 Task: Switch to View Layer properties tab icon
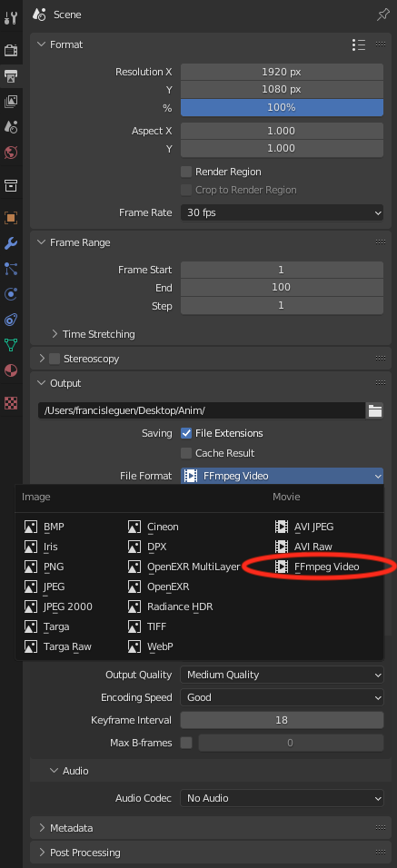pos(11,102)
